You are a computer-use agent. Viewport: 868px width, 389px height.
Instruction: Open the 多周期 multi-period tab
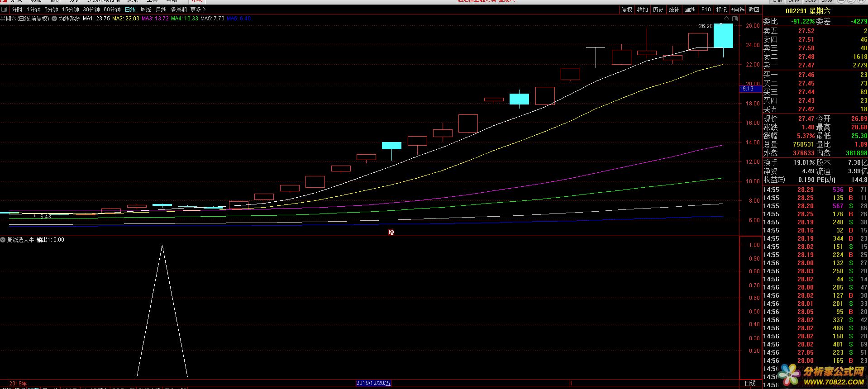pyautogui.click(x=178, y=9)
